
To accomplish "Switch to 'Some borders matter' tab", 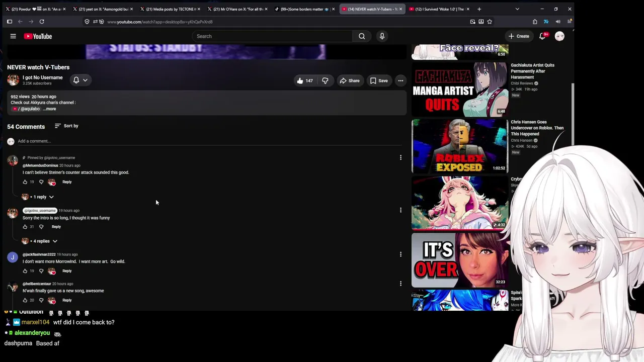I will 305,9.
